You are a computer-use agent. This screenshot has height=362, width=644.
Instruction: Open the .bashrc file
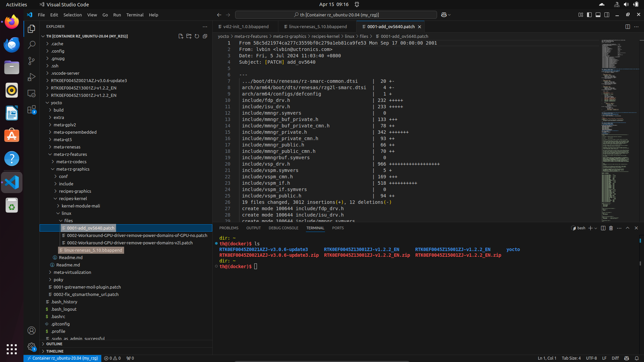pyautogui.click(x=126, y=316)
